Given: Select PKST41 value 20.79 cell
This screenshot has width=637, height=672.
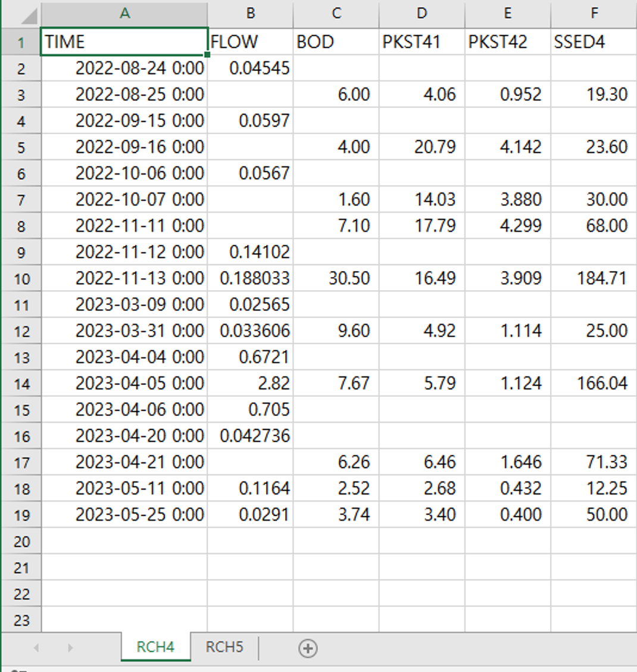Looking at the screenshot, I should tap(422, 147).
